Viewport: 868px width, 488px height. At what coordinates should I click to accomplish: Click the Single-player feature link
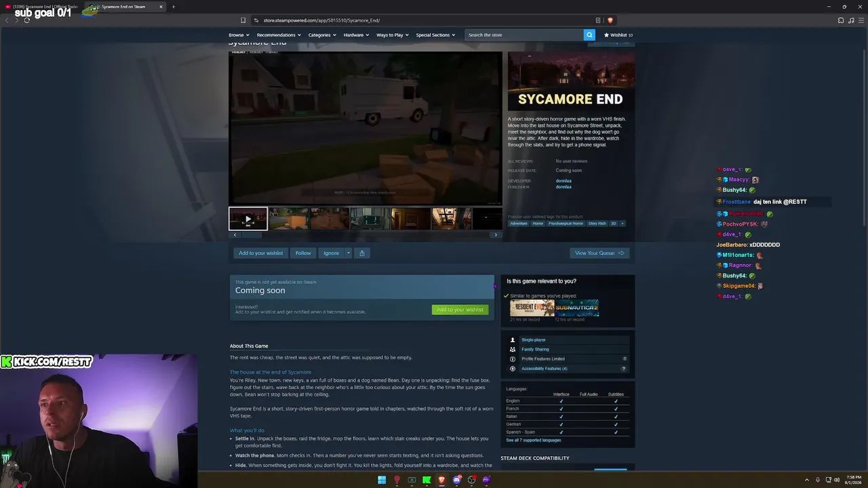pyautogui.click(x=534, y=340)
